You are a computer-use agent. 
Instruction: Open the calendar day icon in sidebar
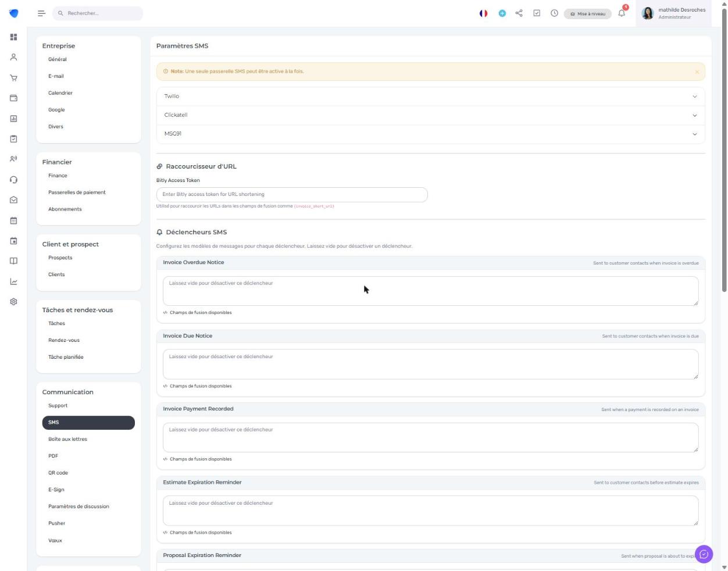(x=13, y=241)
